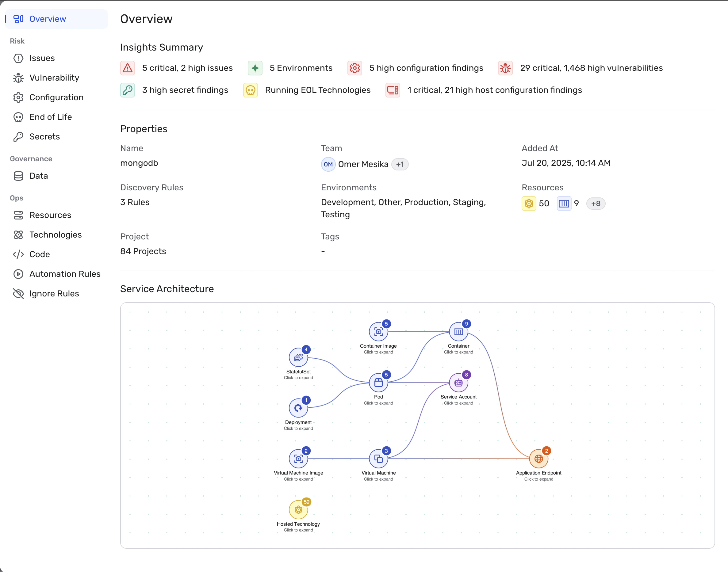
Task: Click the red bug vulnerabilities summary icon
Action: point(505,68)
